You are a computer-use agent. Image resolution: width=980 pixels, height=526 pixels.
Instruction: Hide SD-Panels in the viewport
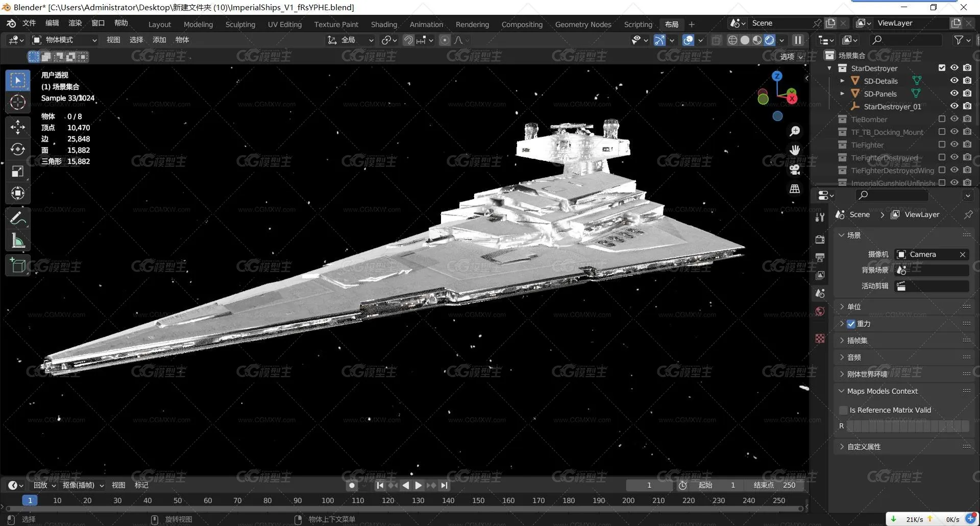(954, 93)
